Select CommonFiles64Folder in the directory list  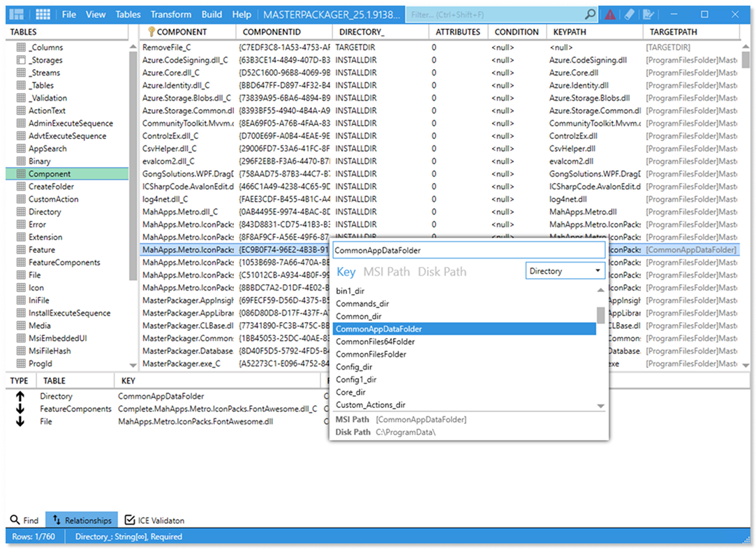[x=375, y=342]
